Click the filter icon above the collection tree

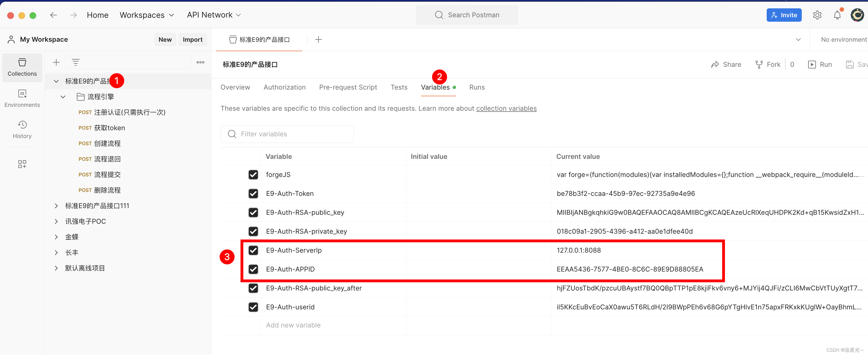(x=75, y=62)
